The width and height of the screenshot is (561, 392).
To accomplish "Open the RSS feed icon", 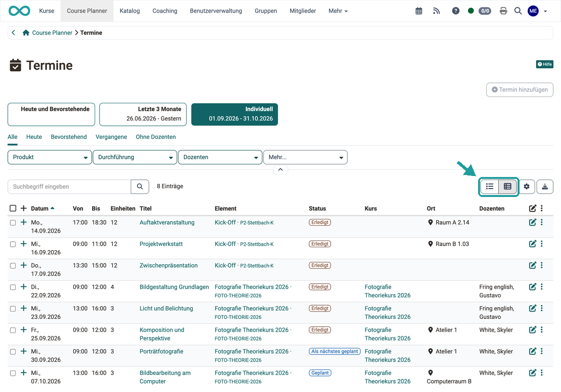I will point(437,11).
